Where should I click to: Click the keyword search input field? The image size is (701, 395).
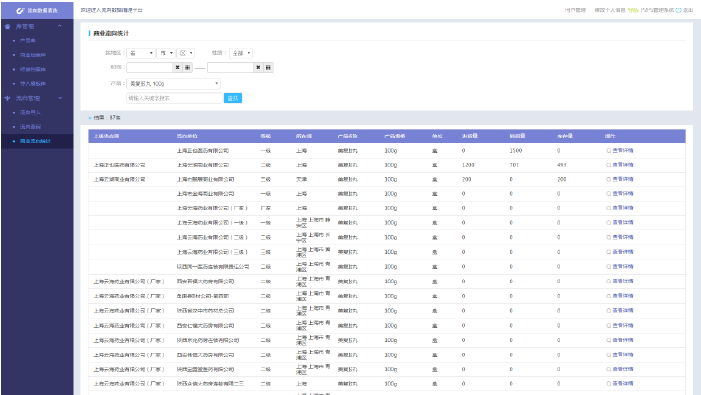(174, 98)
